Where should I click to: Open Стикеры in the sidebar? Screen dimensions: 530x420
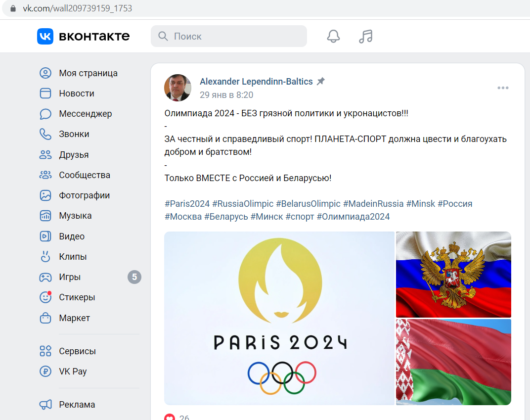tap(77, 297)
